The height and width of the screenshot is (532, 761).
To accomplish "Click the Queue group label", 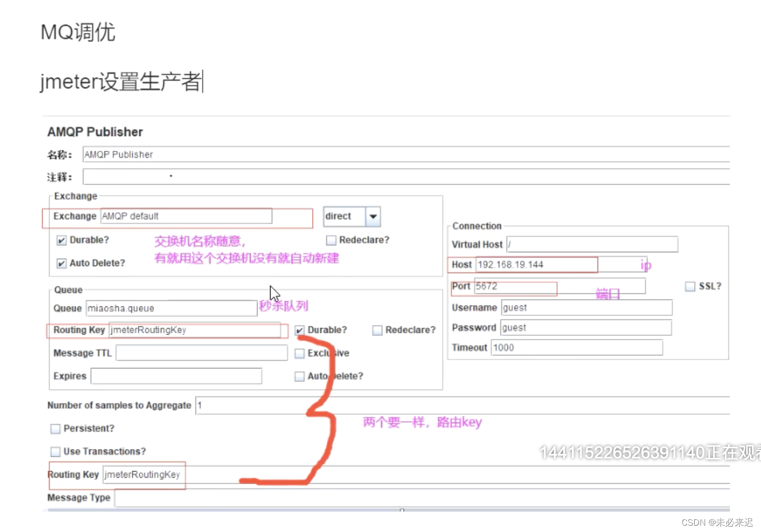I will coord(68,290).
